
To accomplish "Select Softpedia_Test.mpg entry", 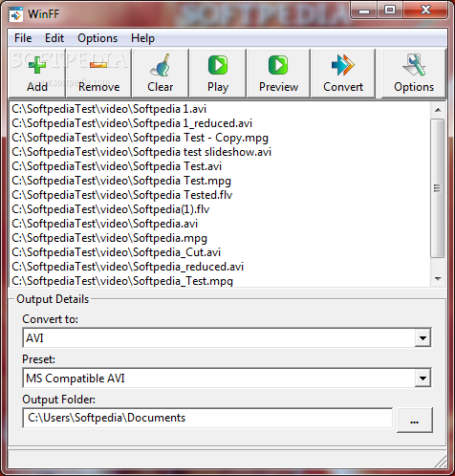I will point(122,281).
